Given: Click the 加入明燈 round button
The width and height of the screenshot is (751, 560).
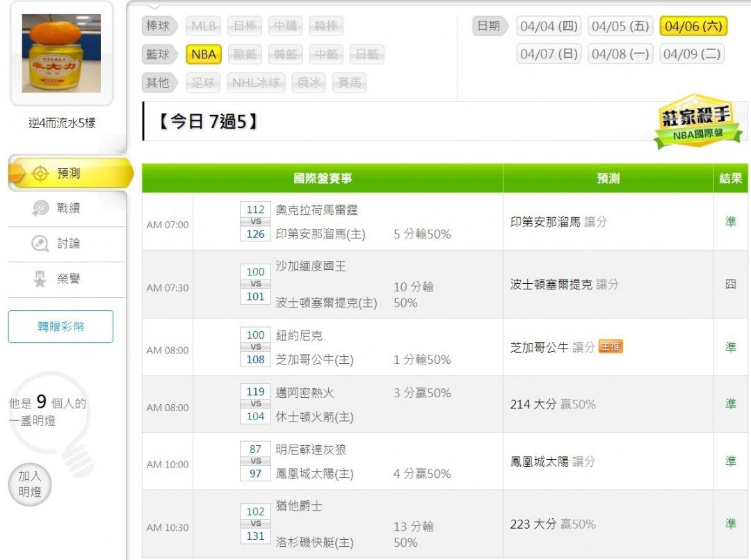Looking at the screenshot, I should (x=30, y=484).
